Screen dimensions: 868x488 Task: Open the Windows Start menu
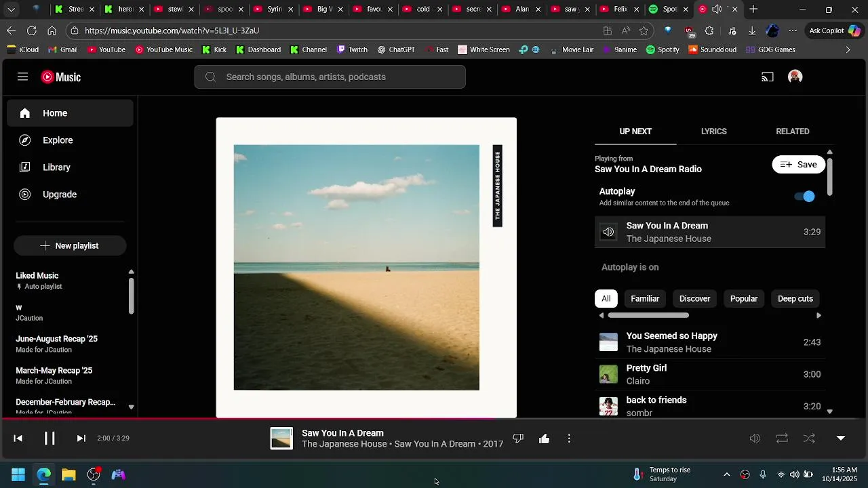(x=18, y=474)
